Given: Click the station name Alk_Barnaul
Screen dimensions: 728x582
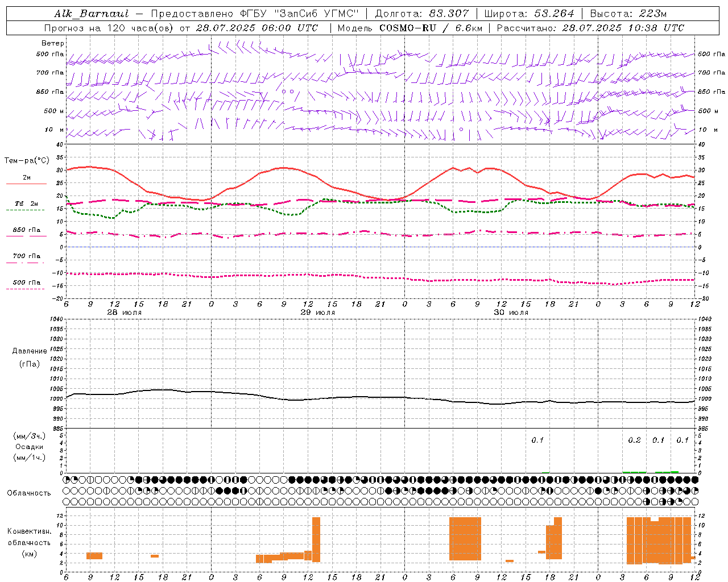Looking at the screenshot, I should [92, 14].
